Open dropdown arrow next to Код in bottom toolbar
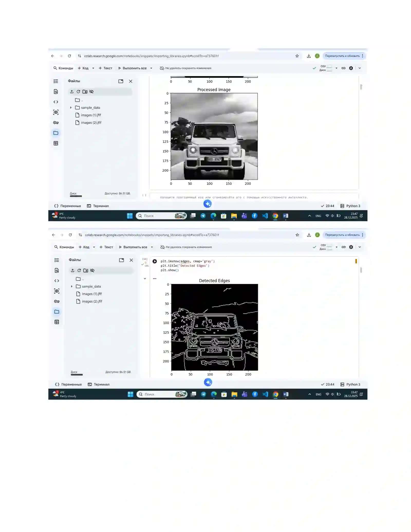 [94, 247]
